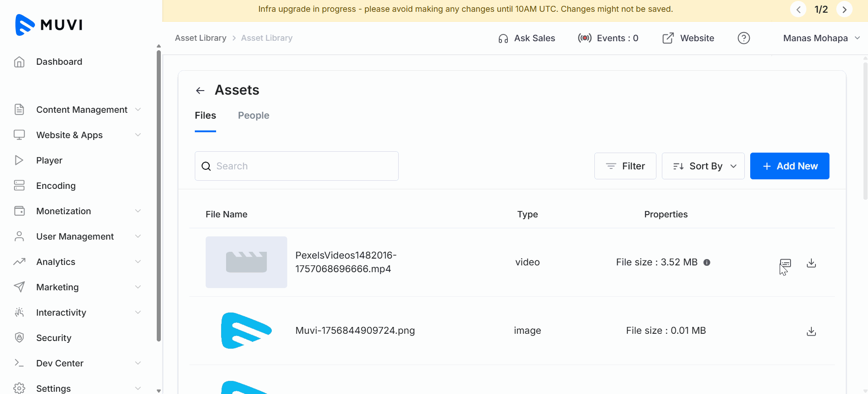Screen dimensions: 868x394
Task: Open Player menu item
Action: [x=49, y=160]
